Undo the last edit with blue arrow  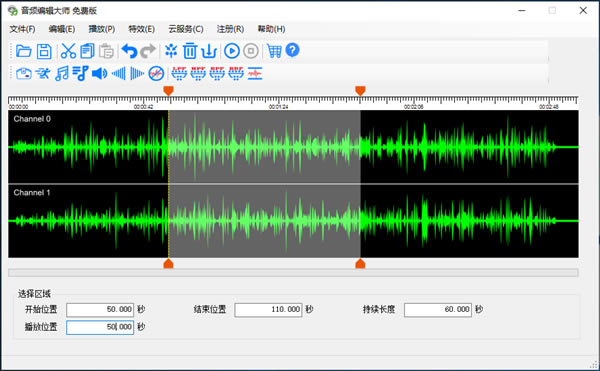(129, 51)
